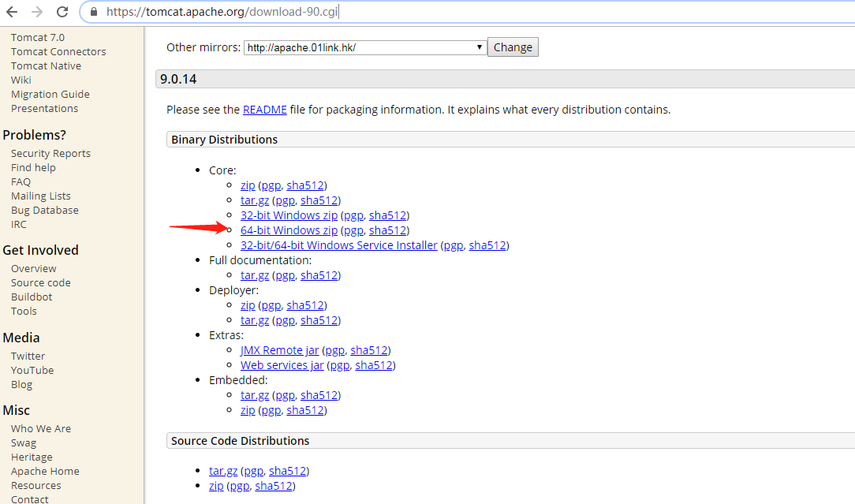Open Mailing Lists sidebar link
Viewport: 855px width, 504px height.
tap(41, 196)
